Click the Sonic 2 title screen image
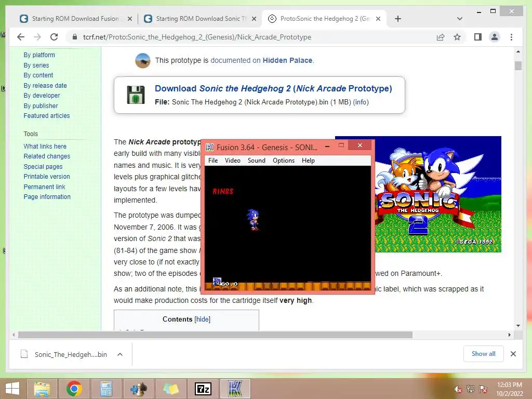Viewport: 532px width, 399px height. 437,194
